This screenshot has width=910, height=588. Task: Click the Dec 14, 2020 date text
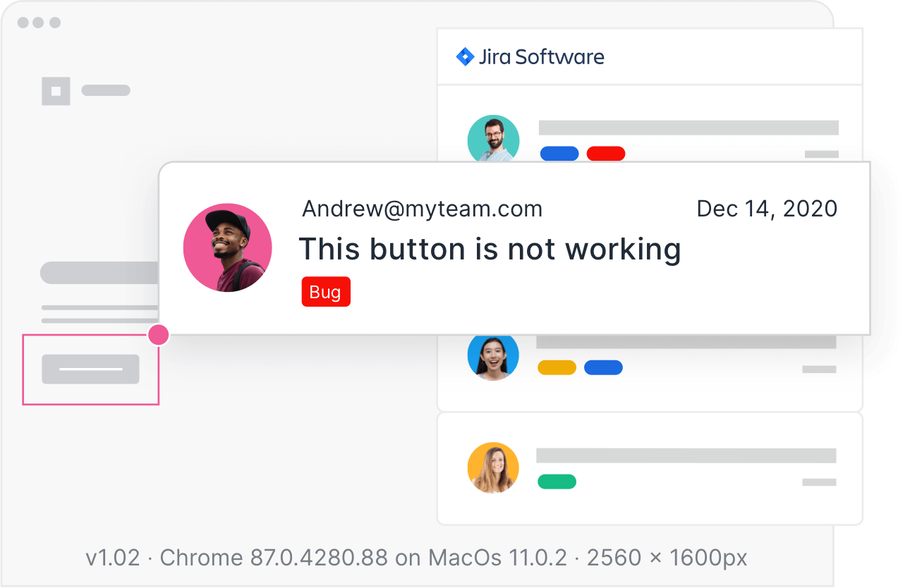[767, 209]
